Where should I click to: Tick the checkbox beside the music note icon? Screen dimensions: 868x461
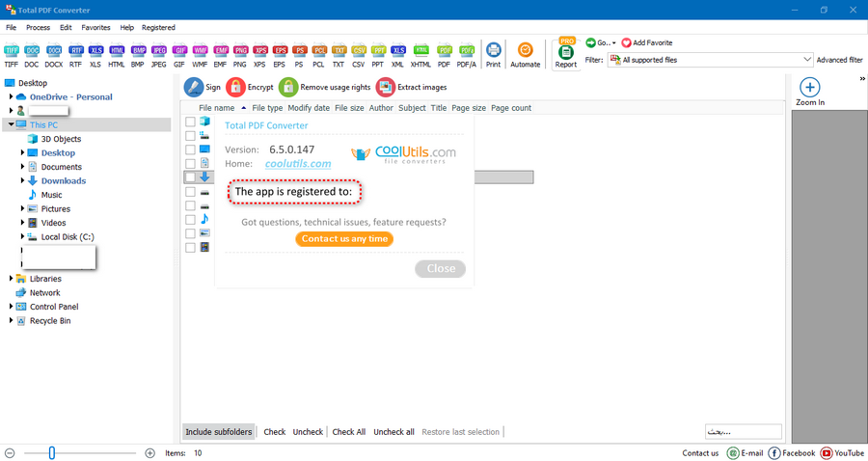pos(190,220)
